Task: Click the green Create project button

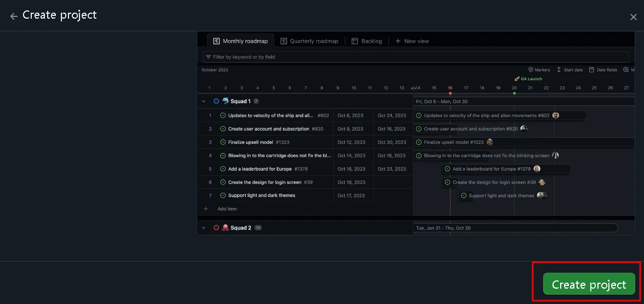Action: point(589,284)
